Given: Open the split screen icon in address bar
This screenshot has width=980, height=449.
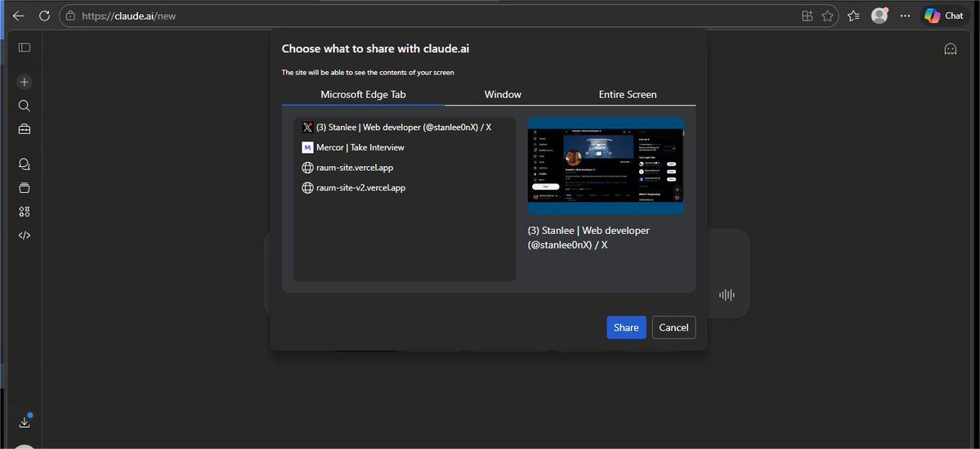Looking at the screenshot, I should 807,16.
